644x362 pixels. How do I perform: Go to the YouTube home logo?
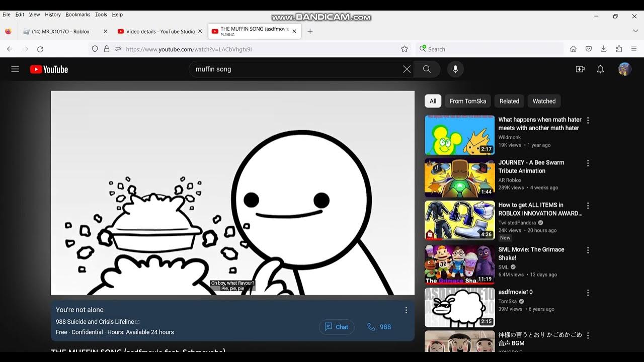(49, 69)
